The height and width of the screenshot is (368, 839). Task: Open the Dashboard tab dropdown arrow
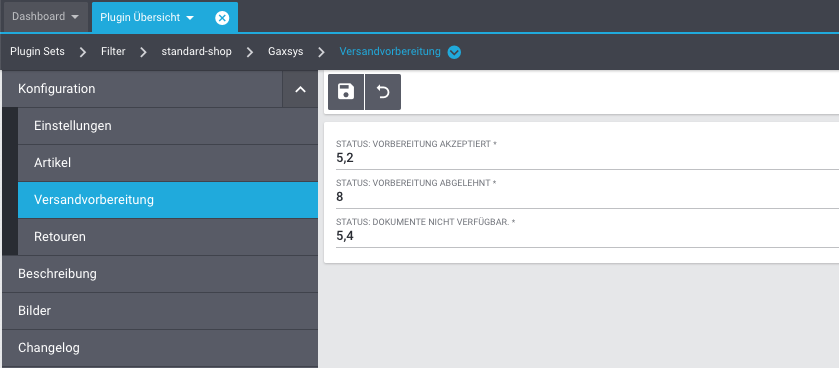(x=75, y=17)
